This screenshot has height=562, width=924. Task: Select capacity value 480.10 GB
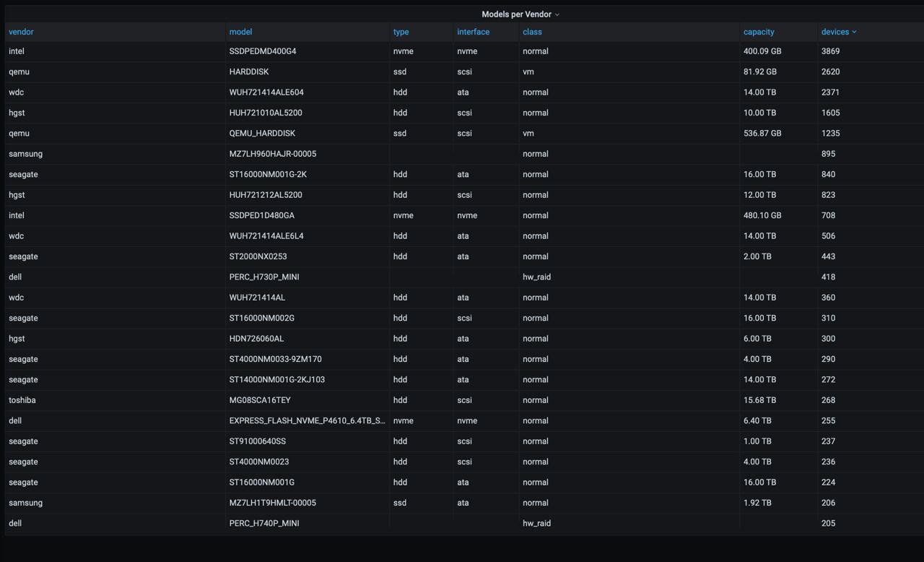click(762, 215)
